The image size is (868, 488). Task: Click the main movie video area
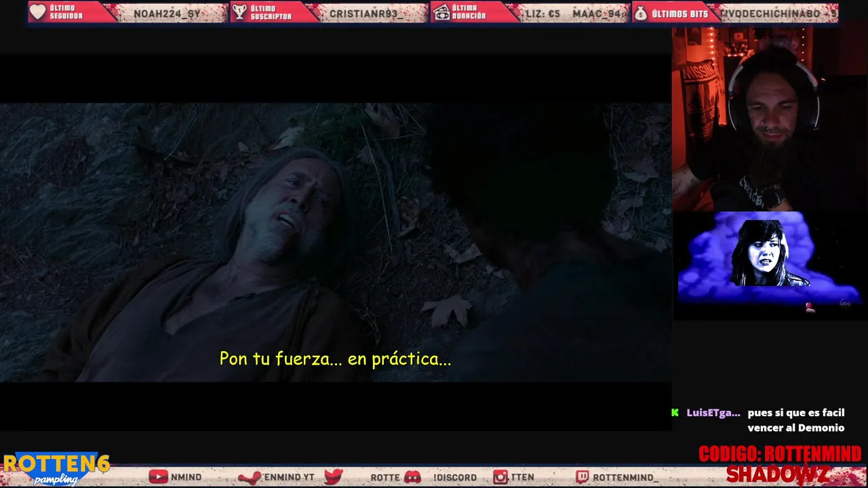(336, 242)
